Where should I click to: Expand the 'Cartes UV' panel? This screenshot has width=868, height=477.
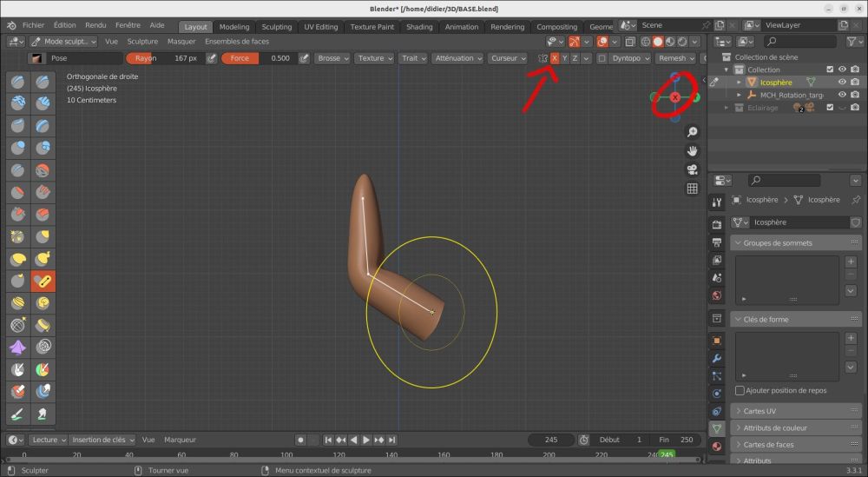[x=796, y=411]
